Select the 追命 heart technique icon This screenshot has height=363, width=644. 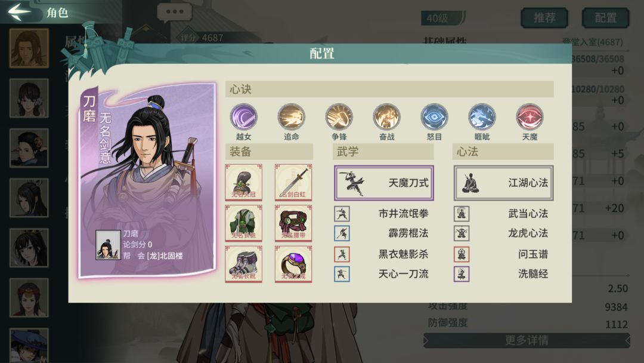291,117
